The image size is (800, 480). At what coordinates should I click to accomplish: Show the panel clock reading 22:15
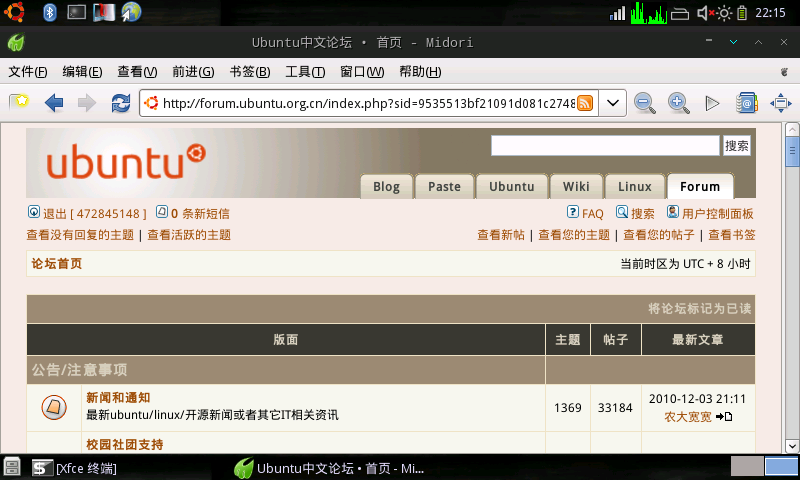pyautogui.click(x=770, y=12)
